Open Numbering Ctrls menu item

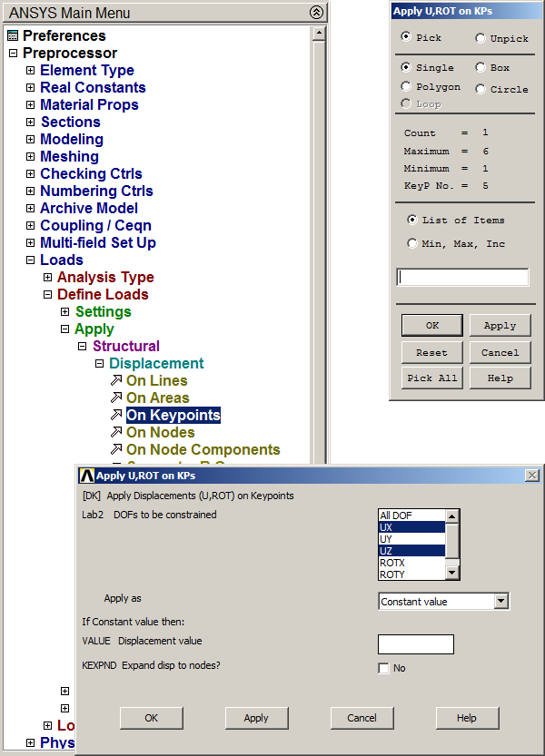point(96,191)
